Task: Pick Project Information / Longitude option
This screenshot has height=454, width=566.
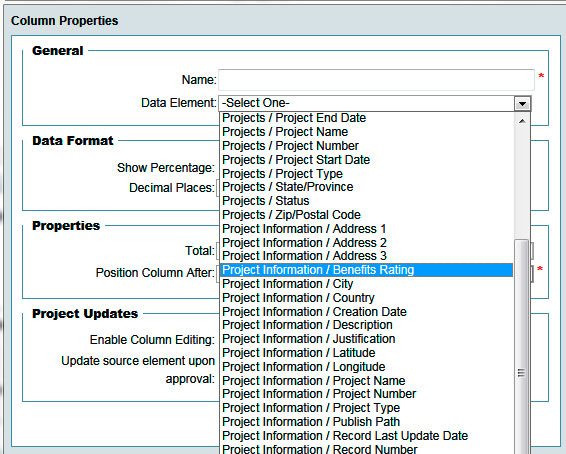Action: 366,367
